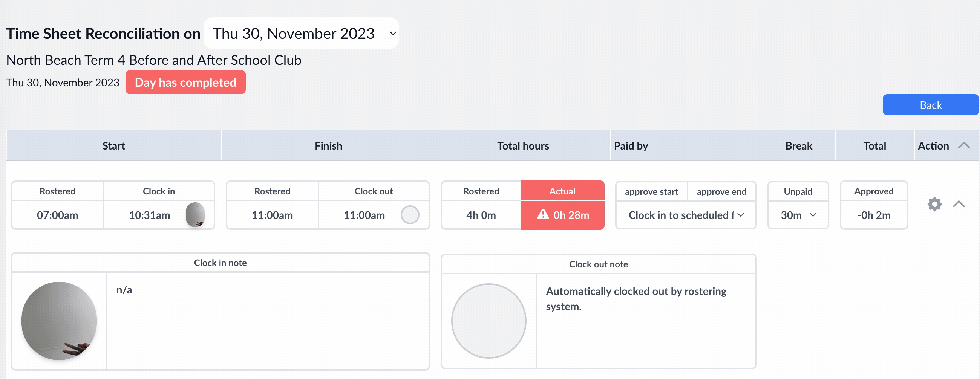Open the large clock in note photo
The height and width of the screenshot is (379, 980).
(59, 321)
